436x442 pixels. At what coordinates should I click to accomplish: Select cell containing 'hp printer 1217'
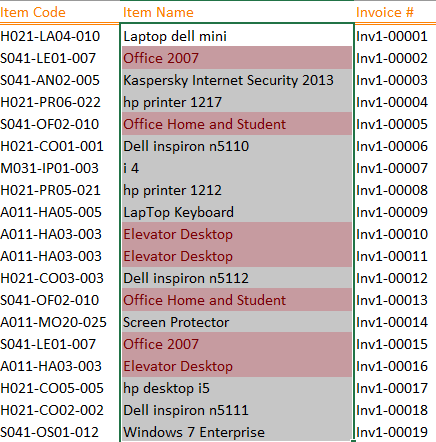[x=237, y=102]
